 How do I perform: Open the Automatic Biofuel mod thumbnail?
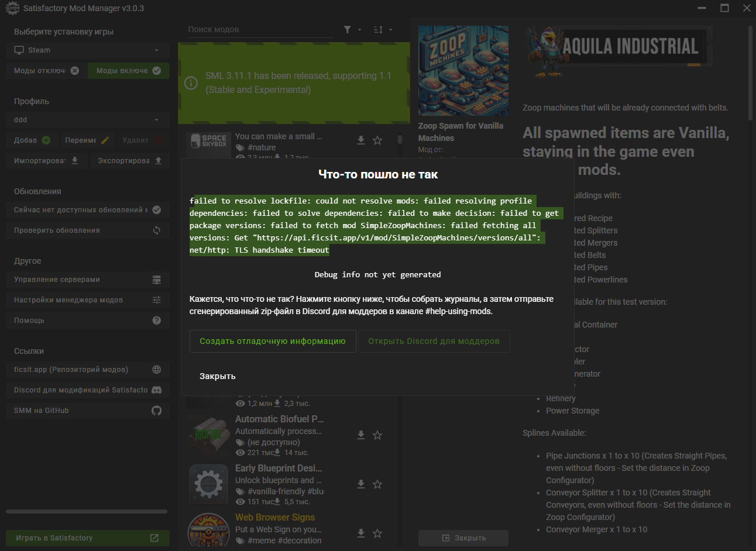click(208, 435)
